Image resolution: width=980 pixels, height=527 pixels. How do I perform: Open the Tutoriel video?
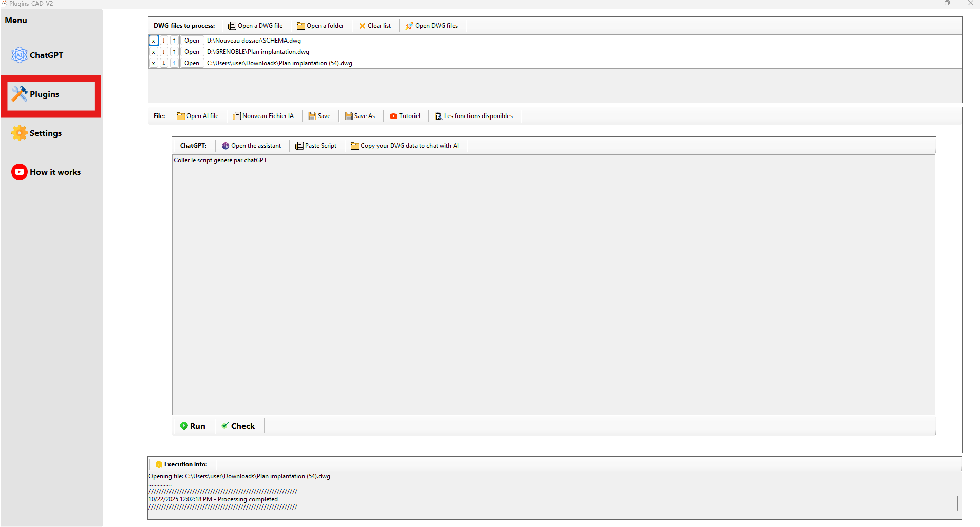(x=405, y=116)
